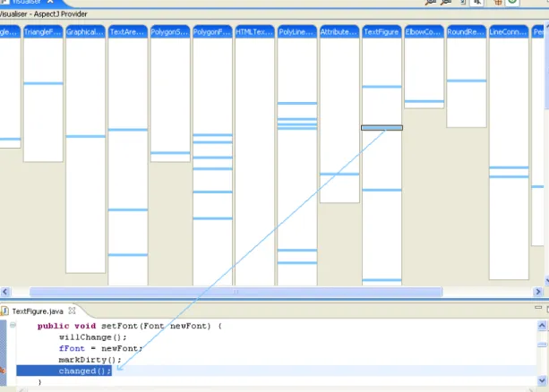The image size is (549, 392).
Task: Click the Visualiser horizontal scrollbar left arrow
Action: tap(4, 292)
